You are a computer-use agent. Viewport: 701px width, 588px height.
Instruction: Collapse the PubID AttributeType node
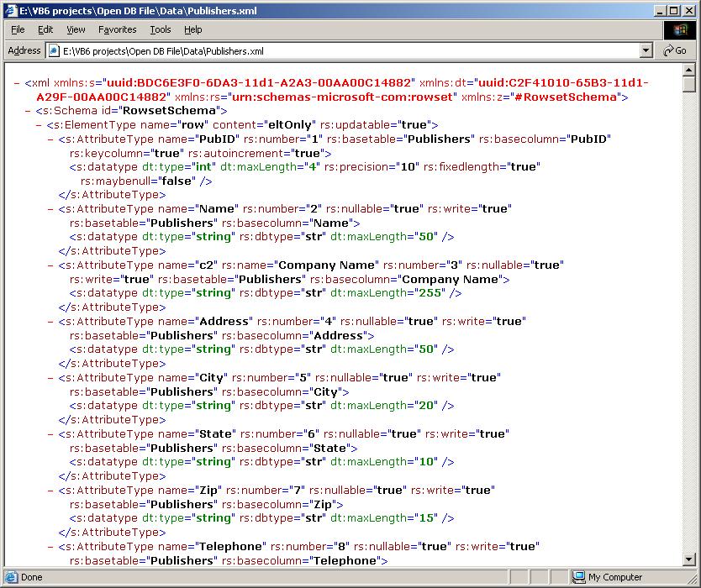[x=50, y=139]
